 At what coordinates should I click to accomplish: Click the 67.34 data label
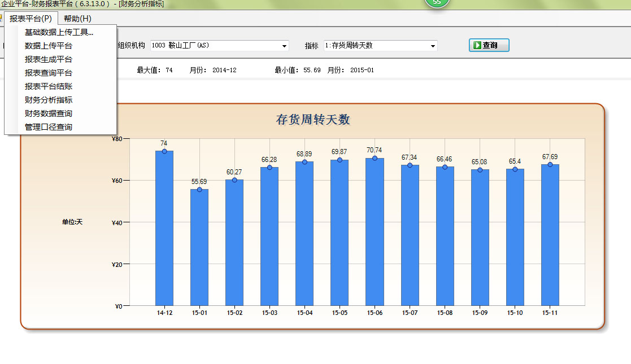click(409, 157)
